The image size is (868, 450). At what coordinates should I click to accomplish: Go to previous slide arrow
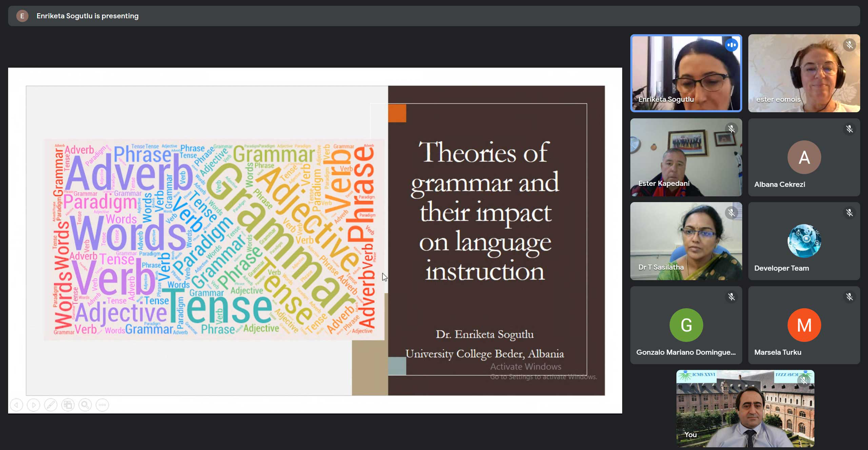[16, 405]
